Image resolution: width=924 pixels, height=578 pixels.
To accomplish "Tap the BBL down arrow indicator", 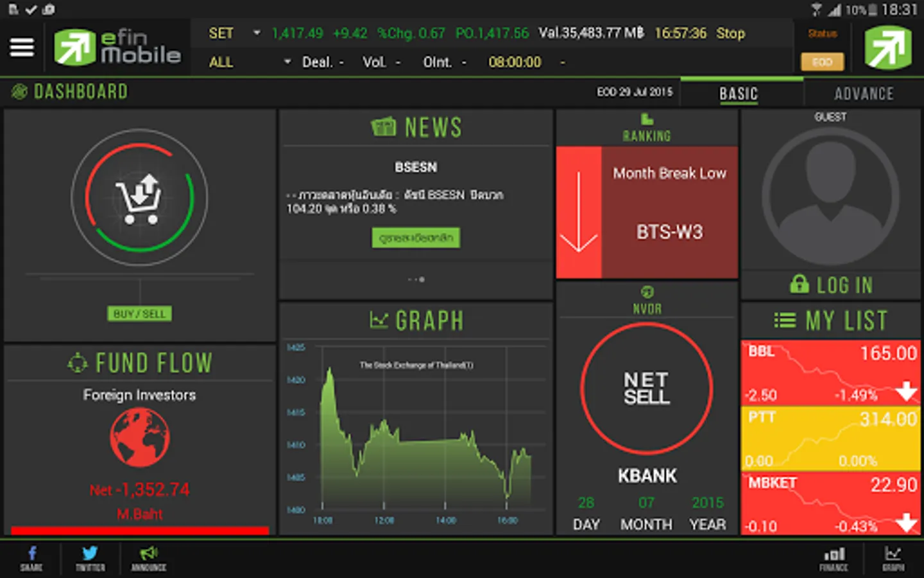I will tap(907, 390).
